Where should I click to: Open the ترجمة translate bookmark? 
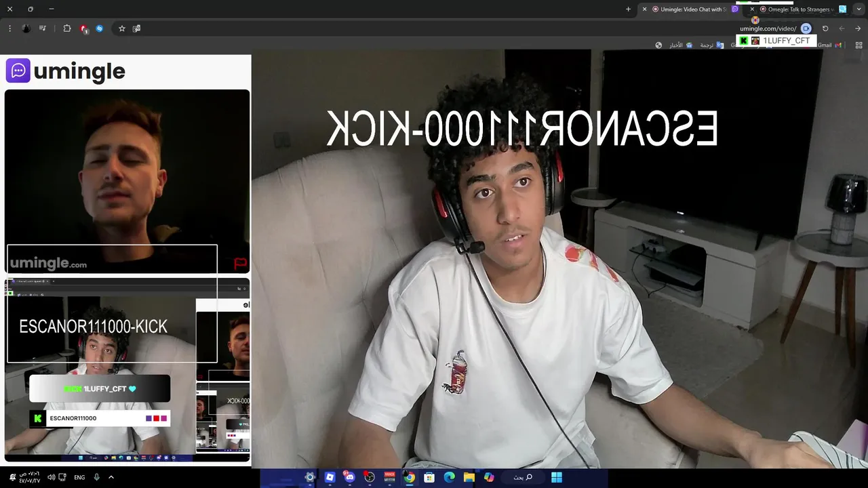pos(711,45)
